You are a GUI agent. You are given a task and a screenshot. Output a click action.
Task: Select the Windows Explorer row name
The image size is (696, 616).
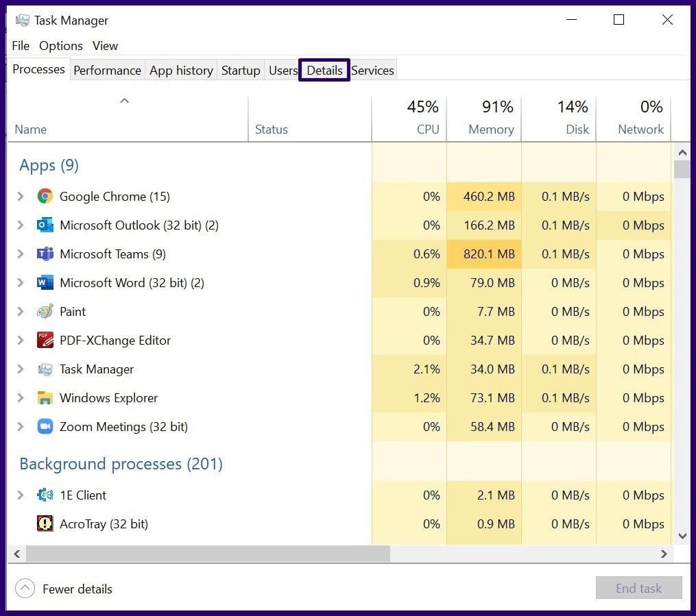point(109,398)
